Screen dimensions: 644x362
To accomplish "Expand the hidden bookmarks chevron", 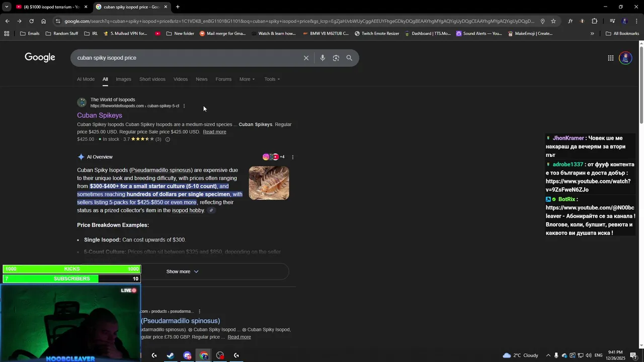I will [592, 34].
